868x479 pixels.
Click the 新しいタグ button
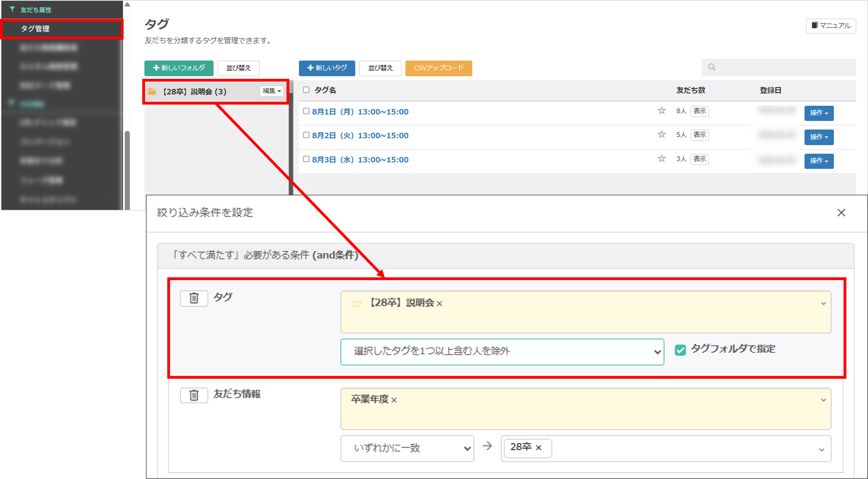[x=327, y=68]
